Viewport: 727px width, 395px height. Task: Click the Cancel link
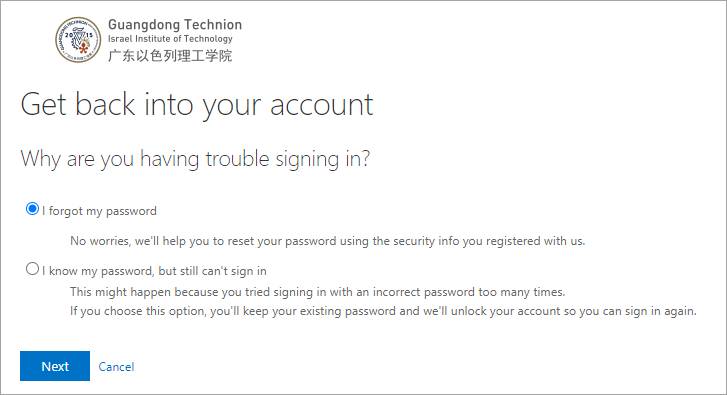(116, 367)
